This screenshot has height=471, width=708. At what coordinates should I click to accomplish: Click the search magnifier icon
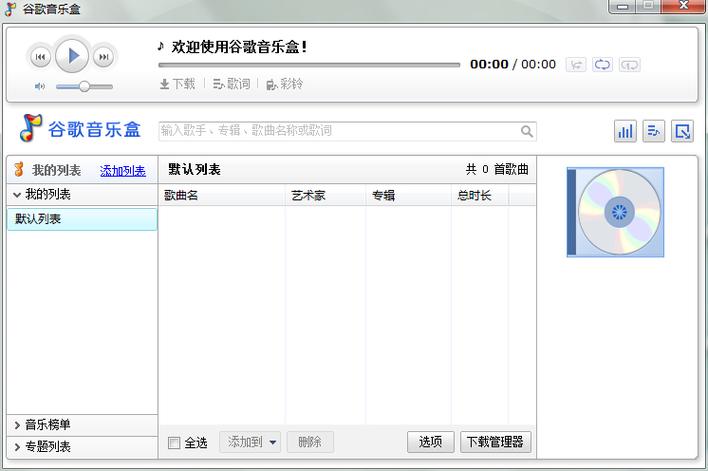(526, 131)
